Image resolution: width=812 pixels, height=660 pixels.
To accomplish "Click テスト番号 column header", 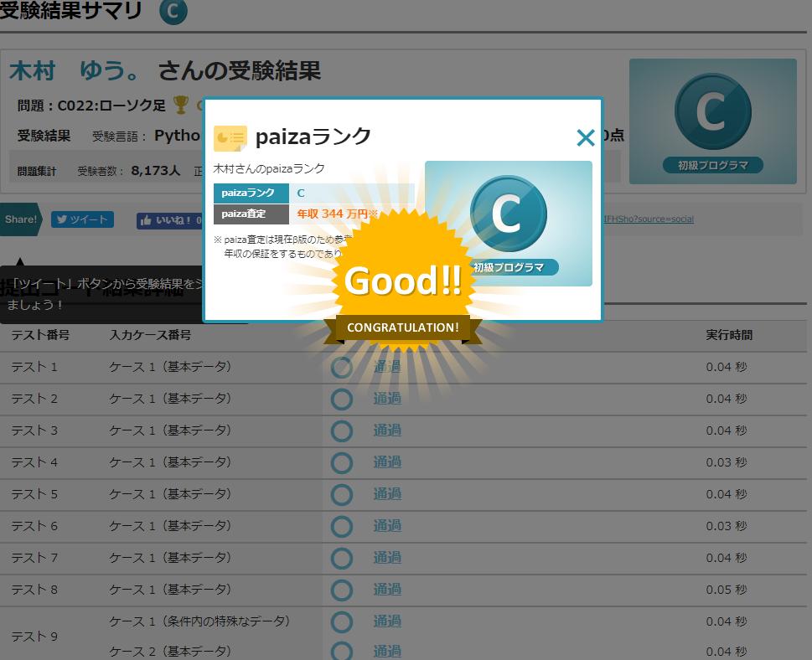I will point(40,335).
